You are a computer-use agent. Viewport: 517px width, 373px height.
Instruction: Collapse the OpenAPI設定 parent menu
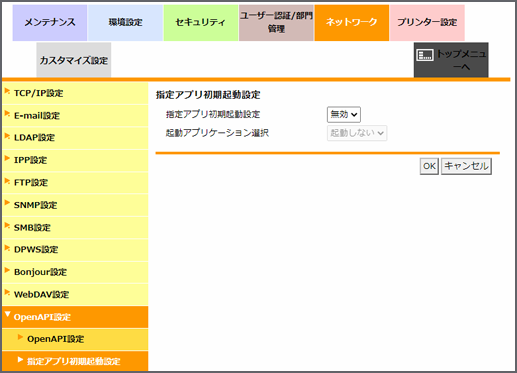(75, 317)
